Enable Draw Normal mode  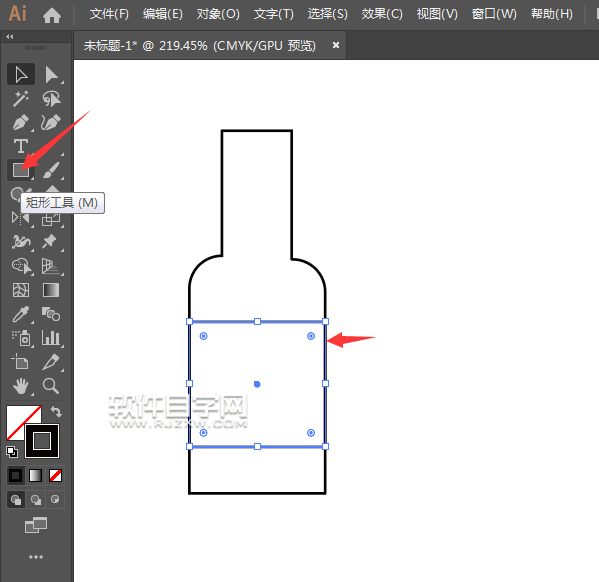(16, 499)
